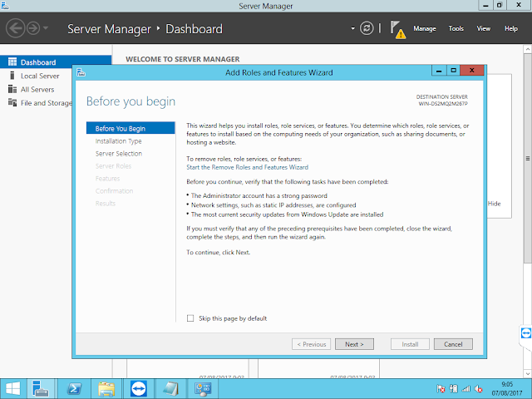Click the All Servers icon
This screenshot has width=532, height=399.
[x=12, y=89]
